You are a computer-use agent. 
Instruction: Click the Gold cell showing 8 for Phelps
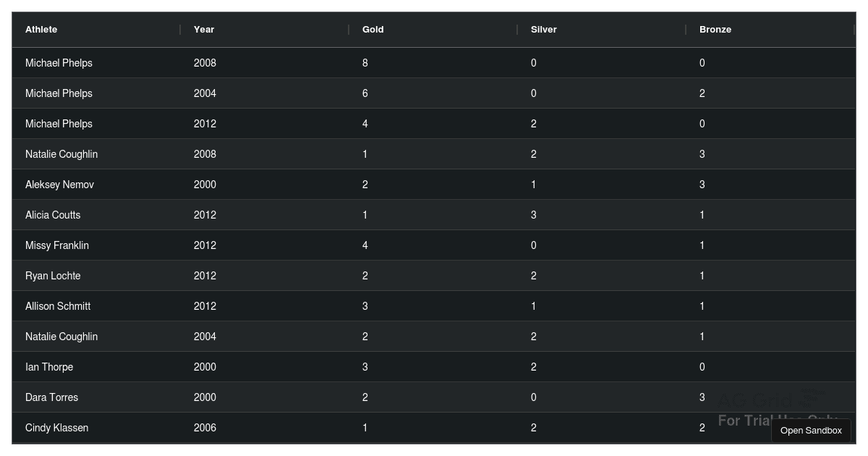pos(365,63)
